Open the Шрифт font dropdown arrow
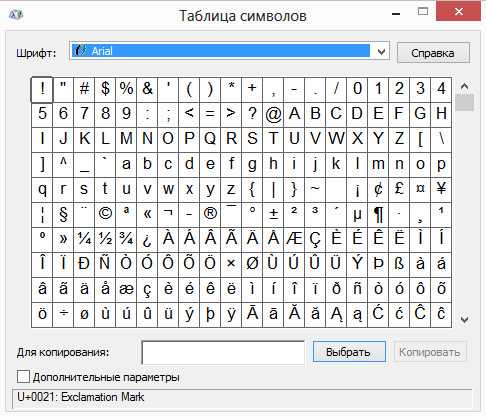The width and height of the screenshot is (486, 417). pyautogui.click(x=381, y=52)
